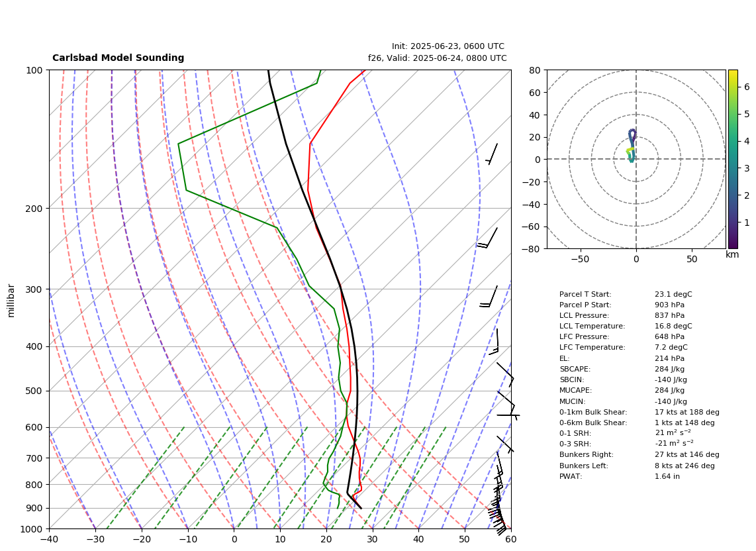Click the Bunkers Right value
This screenshot has height=551, width=756.
coord(687,454)
